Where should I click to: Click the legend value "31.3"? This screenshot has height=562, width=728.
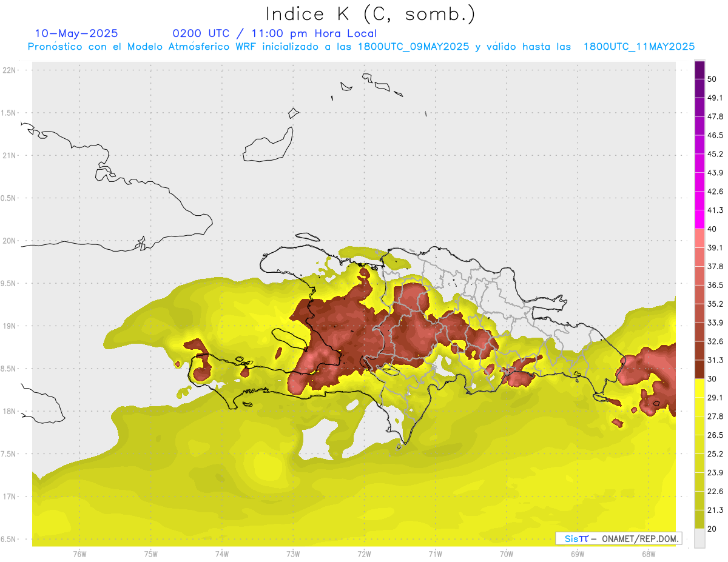[x=715, y=360]
